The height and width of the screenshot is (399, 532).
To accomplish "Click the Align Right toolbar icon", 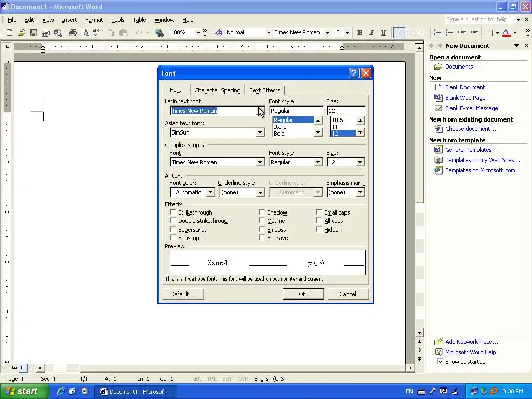I will point(422,33).
